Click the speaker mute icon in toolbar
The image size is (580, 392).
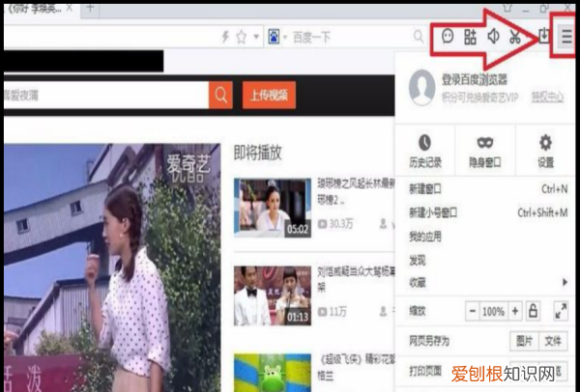[x=493, y=37]
